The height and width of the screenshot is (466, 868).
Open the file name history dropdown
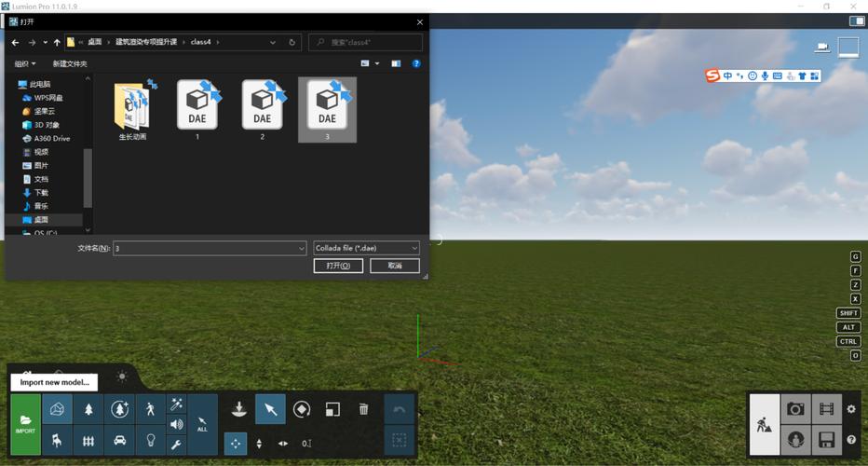click(301, 249)
